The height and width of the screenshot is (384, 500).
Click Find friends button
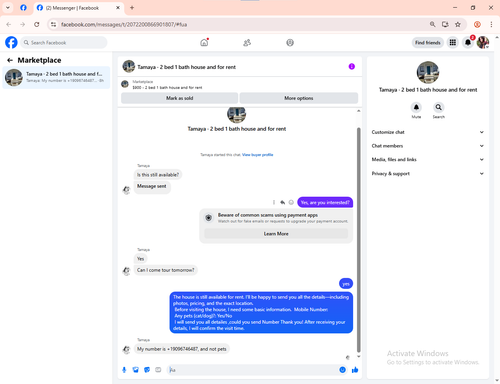[x=428, y=43]
